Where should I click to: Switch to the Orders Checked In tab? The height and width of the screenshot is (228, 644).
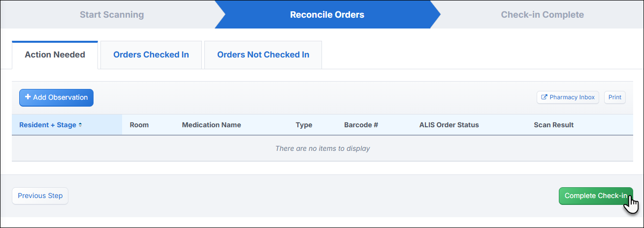coord(151,55)
